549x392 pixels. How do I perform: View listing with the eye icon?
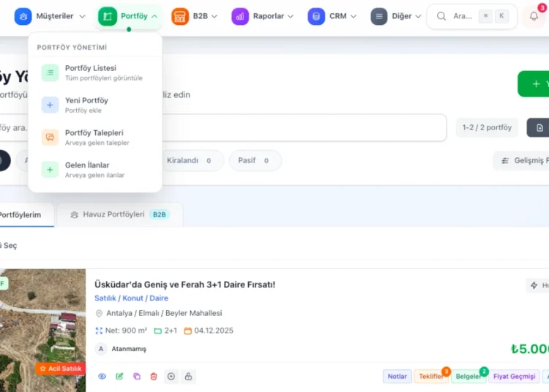click(x=102, y=377)
